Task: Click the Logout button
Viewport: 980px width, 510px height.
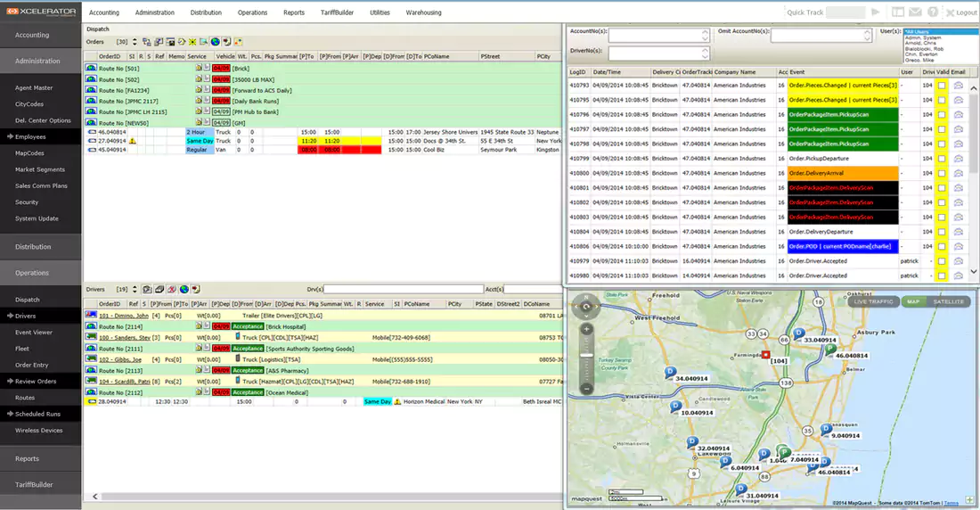Action: (960, 12)
